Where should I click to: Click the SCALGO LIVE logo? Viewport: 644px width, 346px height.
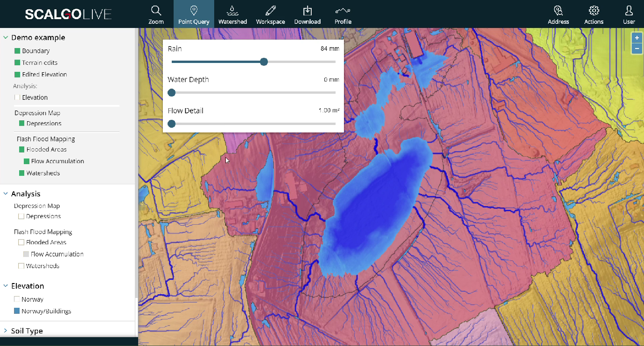(x=68, y=14)
